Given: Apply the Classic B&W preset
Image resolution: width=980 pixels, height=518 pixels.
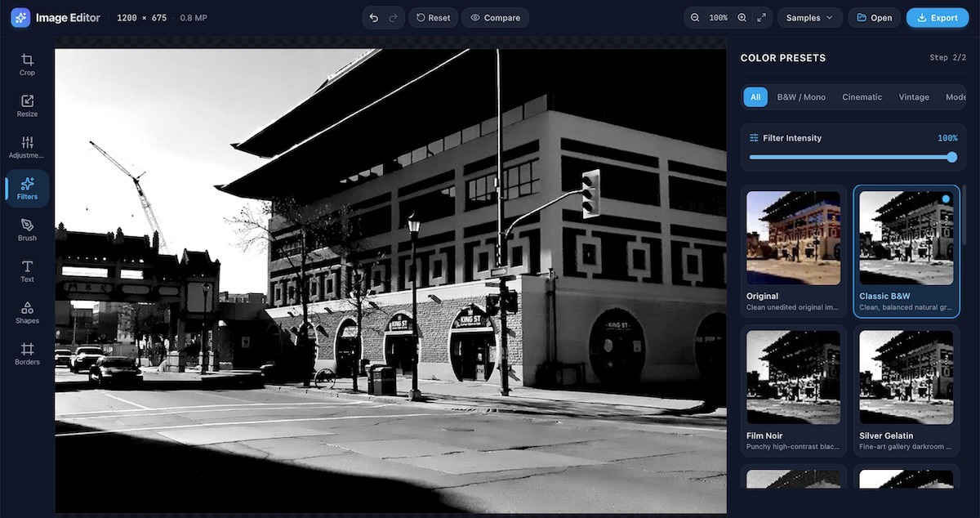Looking at the screenshot, I should tap(906, 251).
